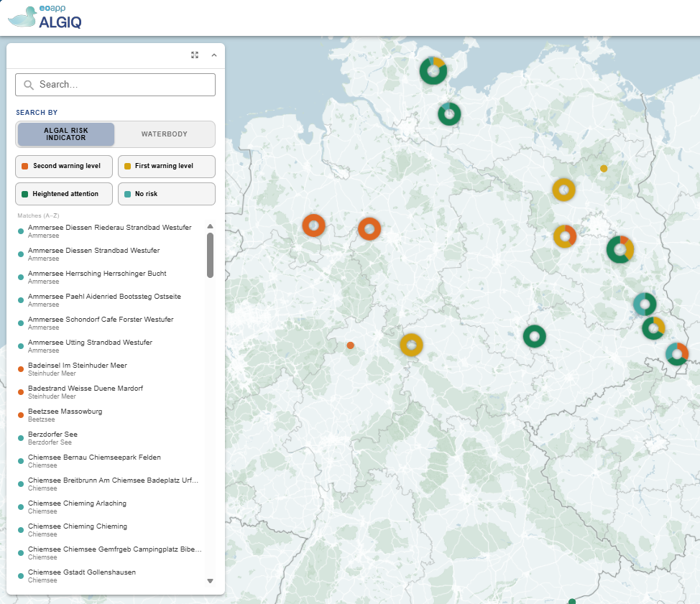
Task: Focus the Search input field
Action: pyautogui.click(x=115, y=85)
